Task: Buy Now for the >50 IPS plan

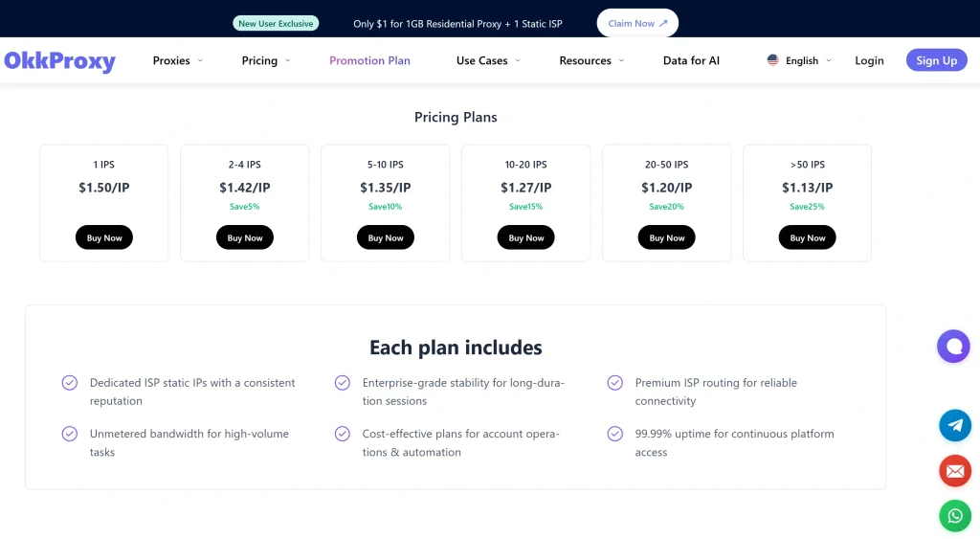Action: pyautogui.click(x=808, y=237)
